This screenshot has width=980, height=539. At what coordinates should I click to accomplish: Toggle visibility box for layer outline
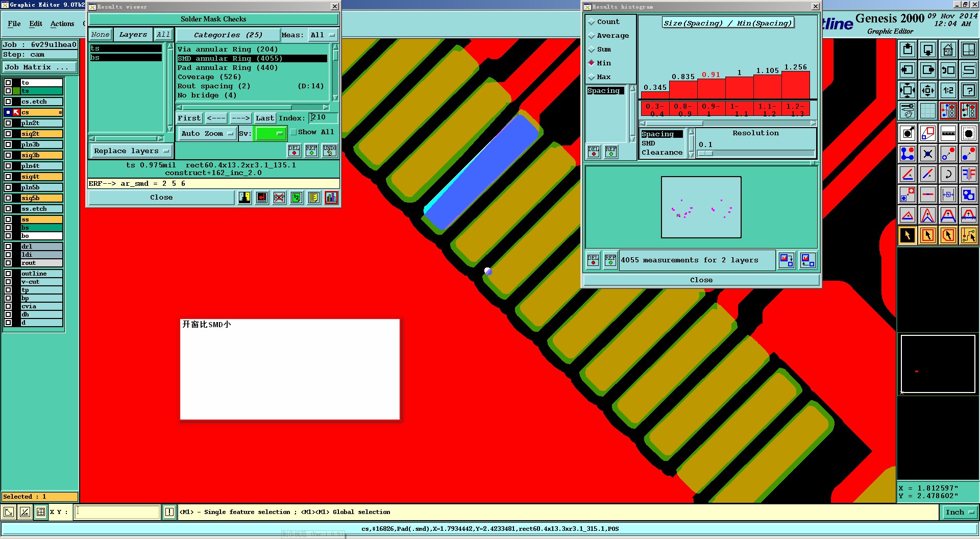[8, 274]
